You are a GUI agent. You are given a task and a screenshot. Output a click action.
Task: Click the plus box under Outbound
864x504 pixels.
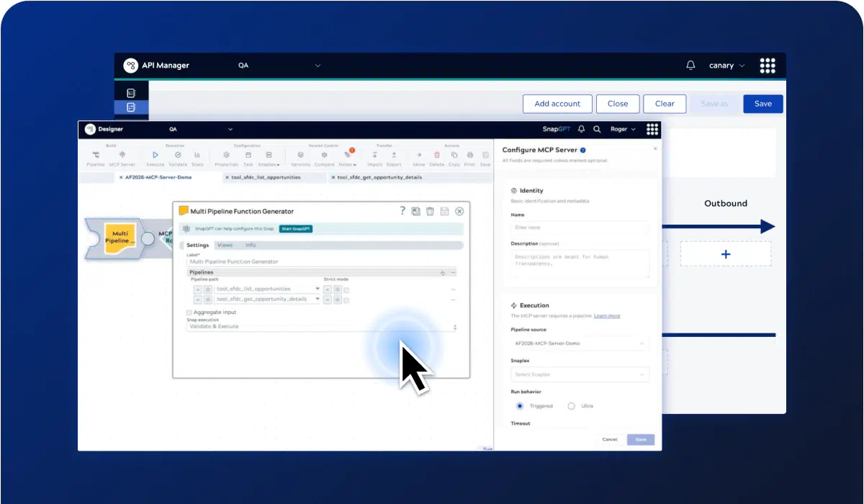(x=726, y=254)
